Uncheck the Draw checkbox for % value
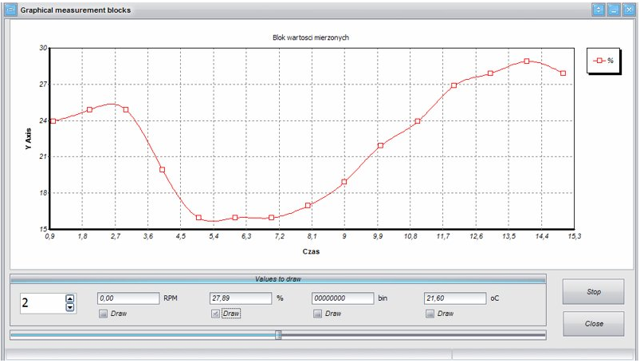This screenshot has height=363, width=644. pyautogui.click(x=214, y=314)
